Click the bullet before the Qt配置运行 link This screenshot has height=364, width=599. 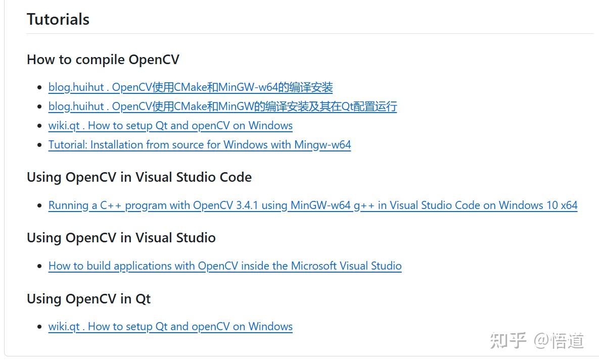39,107
